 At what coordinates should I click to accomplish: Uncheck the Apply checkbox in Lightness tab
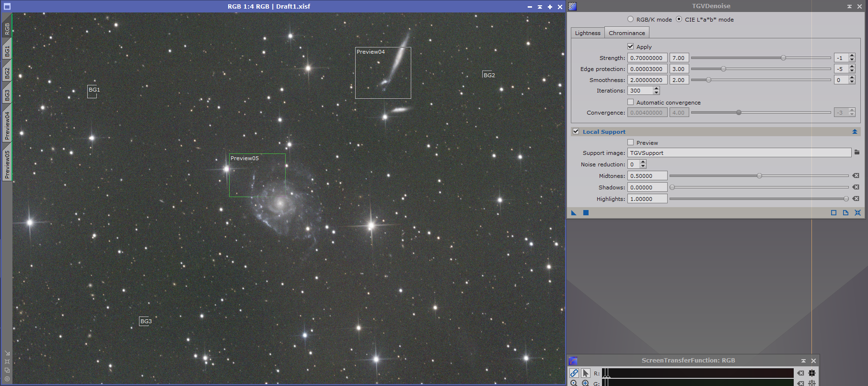(x=631, y=47)
